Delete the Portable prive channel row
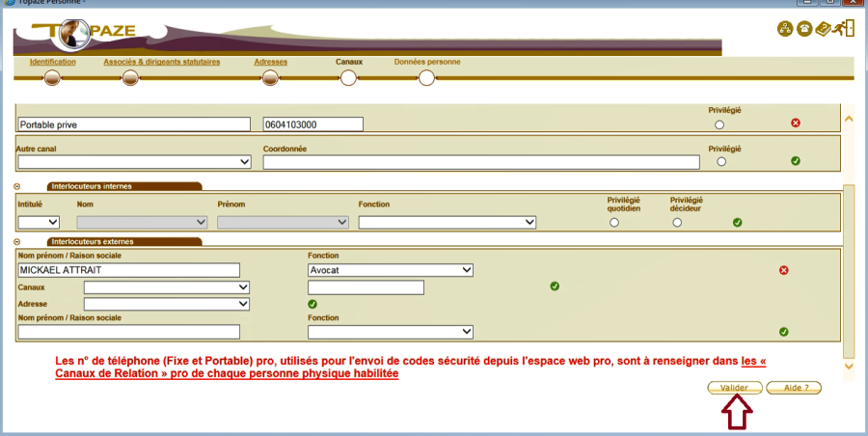 pos(796,123)
